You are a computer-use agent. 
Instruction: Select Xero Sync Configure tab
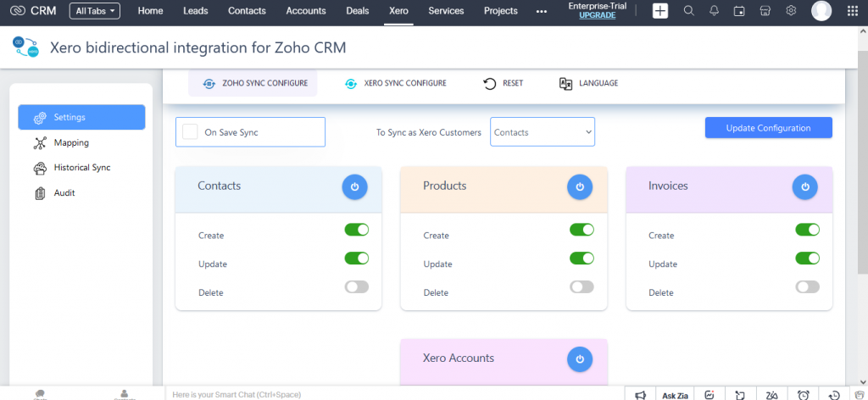[x=395, y=83]
